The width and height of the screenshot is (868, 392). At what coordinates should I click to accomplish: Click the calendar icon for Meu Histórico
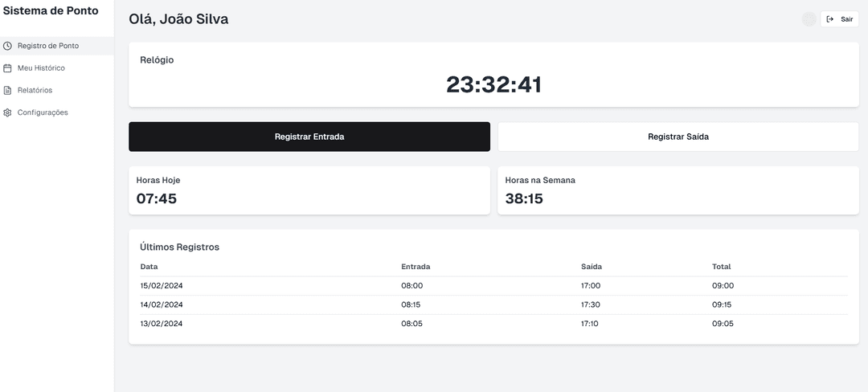8,68
